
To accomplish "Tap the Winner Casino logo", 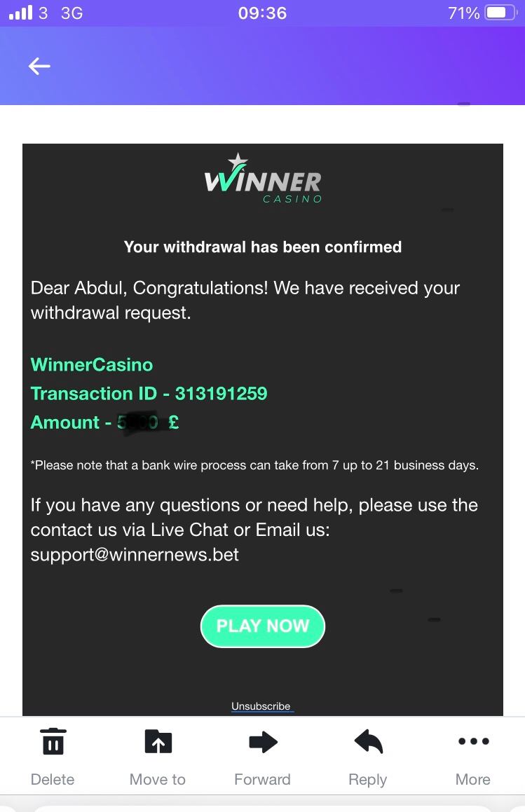I will (x=263, y=179).
